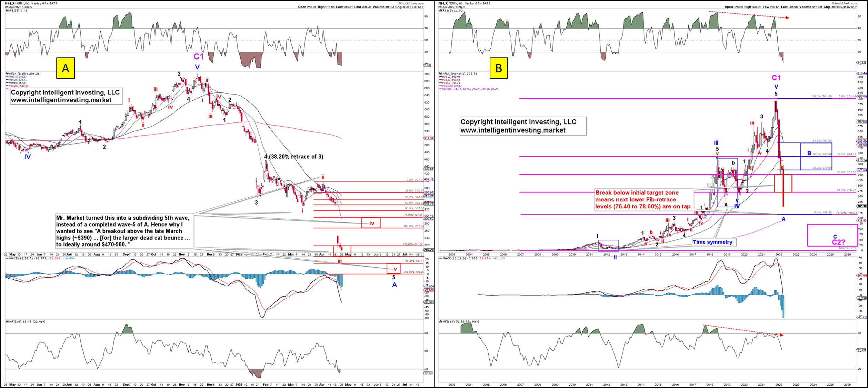The image size is (868, 388).
Task: Click the 'Mr. Market turned this' note box
Action: pos(124,231)
